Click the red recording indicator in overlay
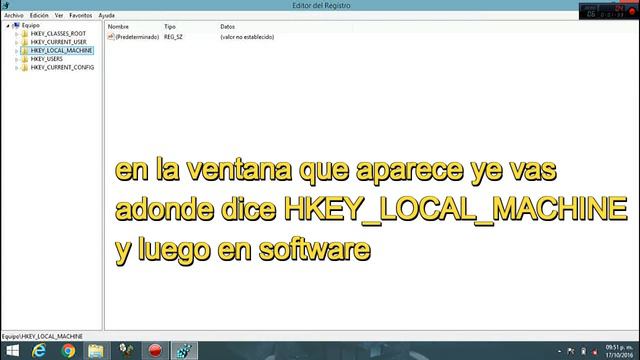 click(x=632, y=11)
